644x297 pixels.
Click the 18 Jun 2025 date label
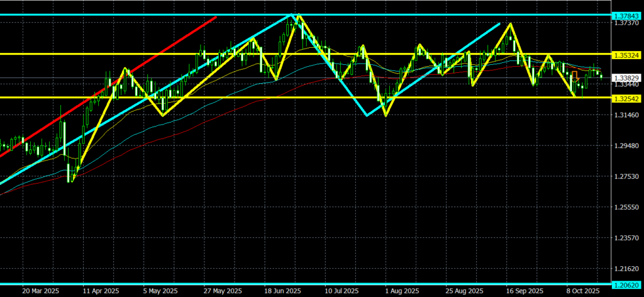[x=282, y=291]
